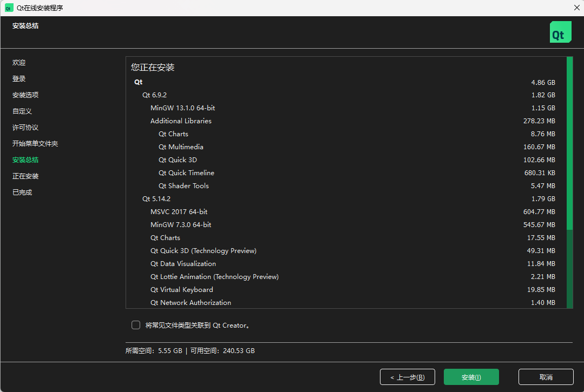Select the 登录 step in the sidebar
This screenshot has height=392, width=584.
[x=19, y=79]
